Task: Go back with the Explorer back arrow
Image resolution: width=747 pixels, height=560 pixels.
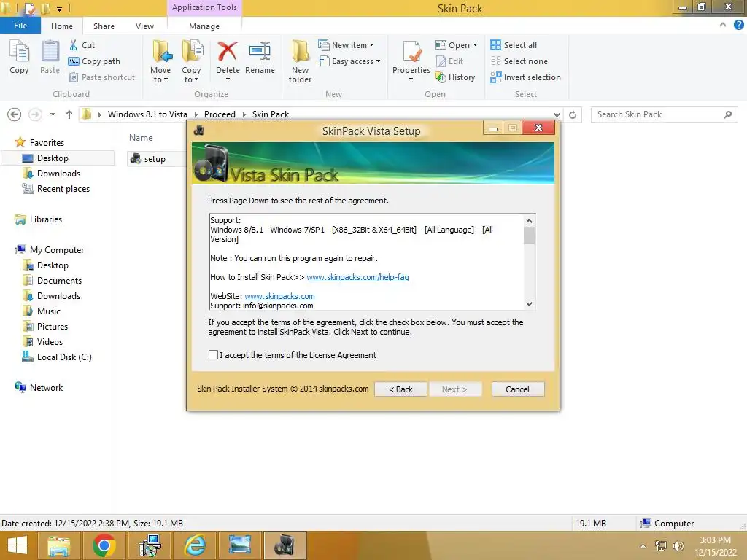Action: 15,114
